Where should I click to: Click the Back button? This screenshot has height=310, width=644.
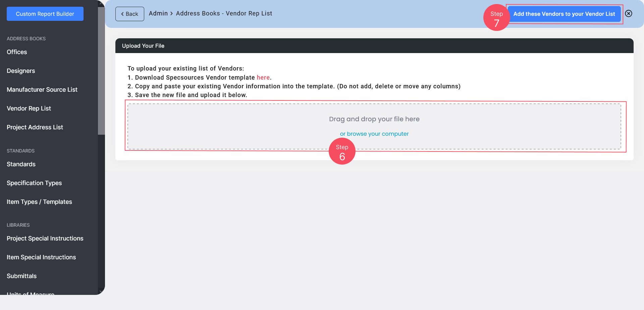click(130, 14)
